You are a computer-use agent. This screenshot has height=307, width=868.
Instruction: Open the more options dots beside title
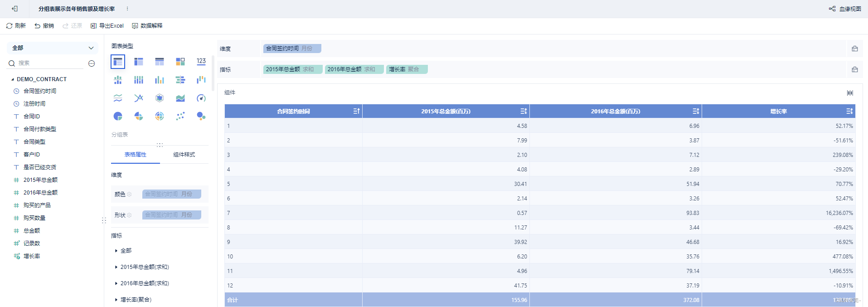127,9
